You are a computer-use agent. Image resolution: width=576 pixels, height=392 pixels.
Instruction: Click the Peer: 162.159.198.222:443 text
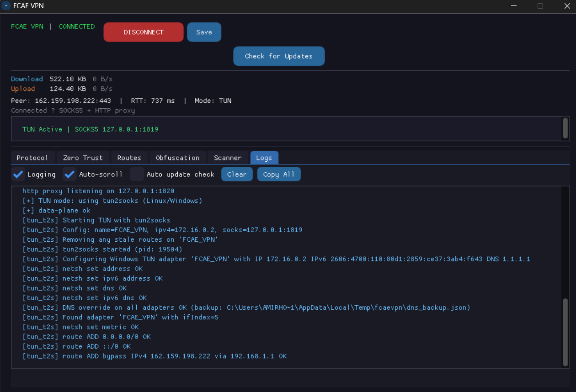(x=61, y=101)
